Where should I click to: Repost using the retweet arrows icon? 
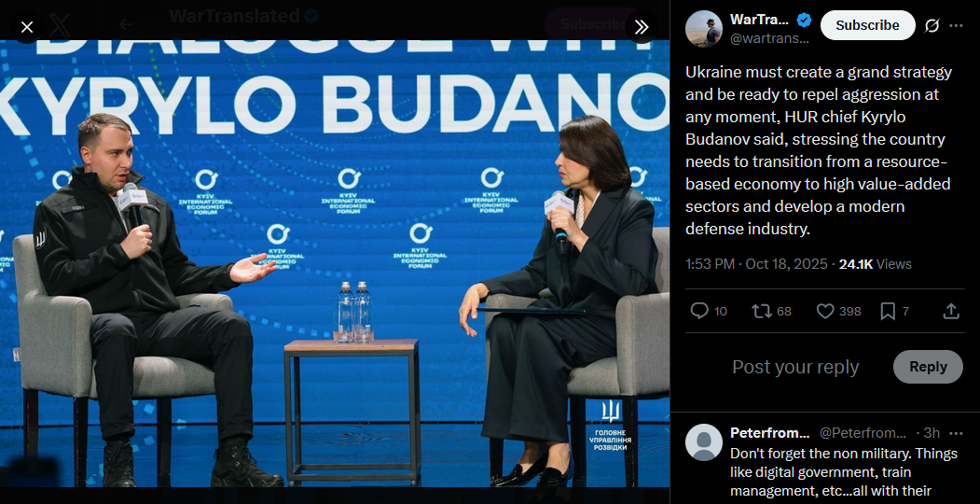click(x=761, y=311)
